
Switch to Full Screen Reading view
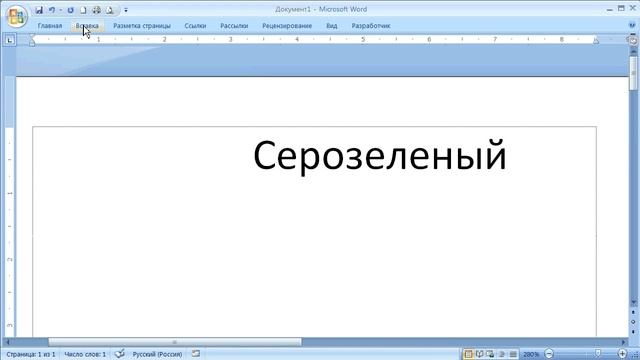tap(480, 354)
